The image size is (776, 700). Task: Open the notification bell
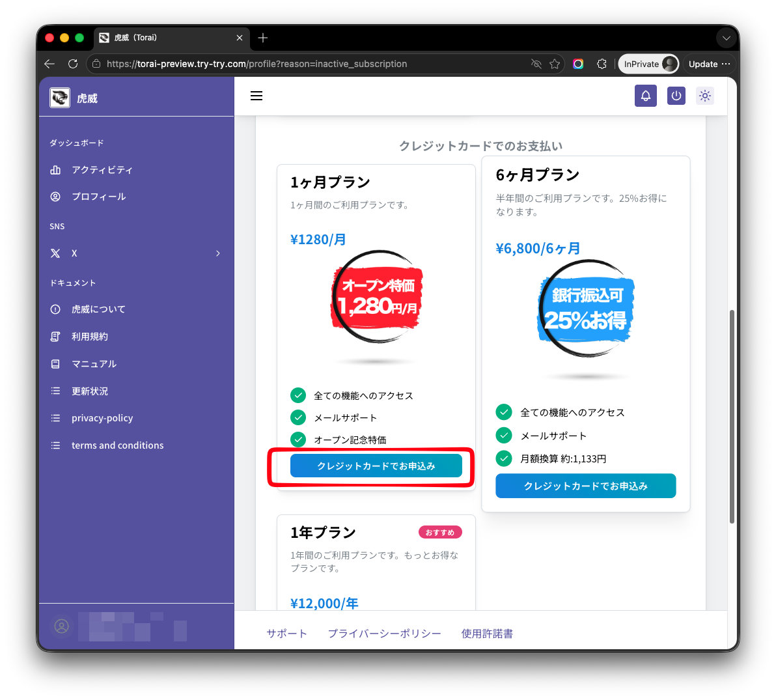645,96
